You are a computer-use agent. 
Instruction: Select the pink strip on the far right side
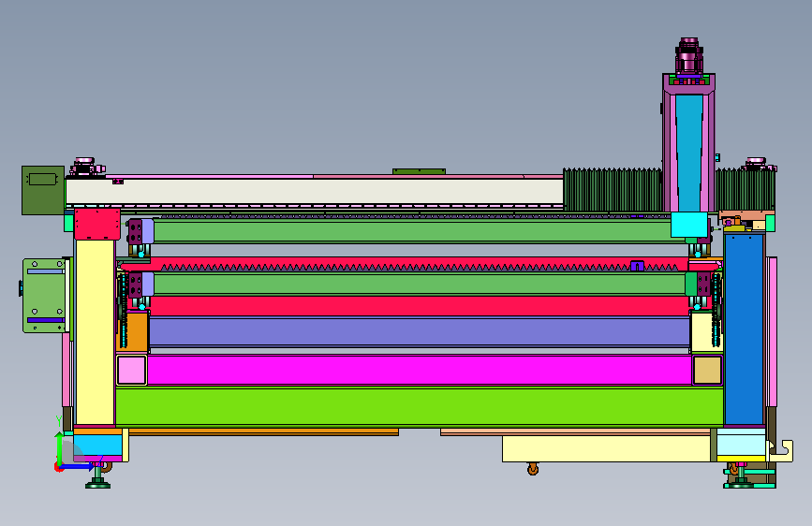(x=773, y=332)
